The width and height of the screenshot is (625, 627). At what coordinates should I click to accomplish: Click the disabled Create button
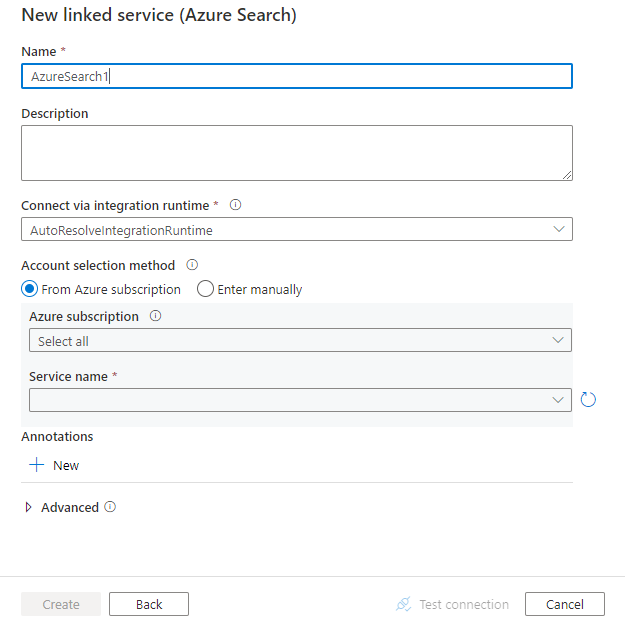61,604
